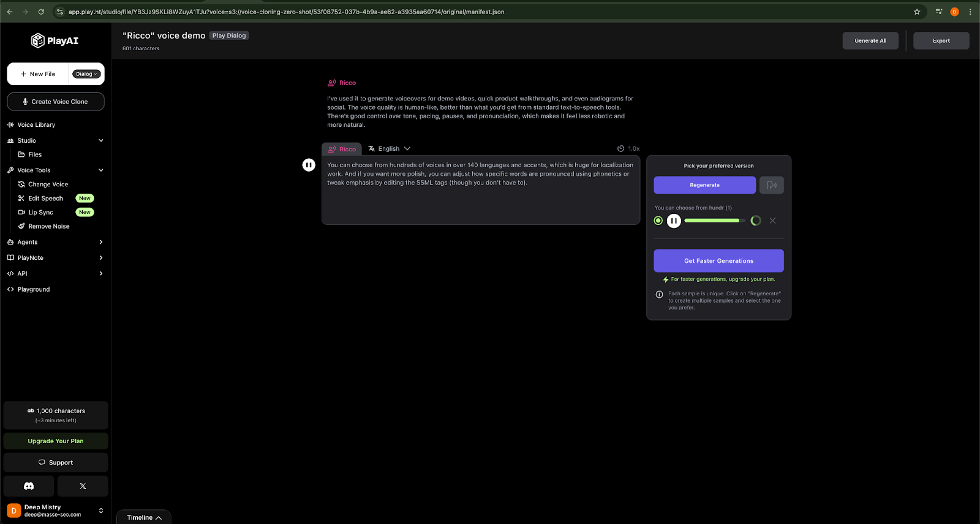The height and width of the screenshot is (524, 980).
Task: Click the sample audio progress bar
Action: pos(715,221)
